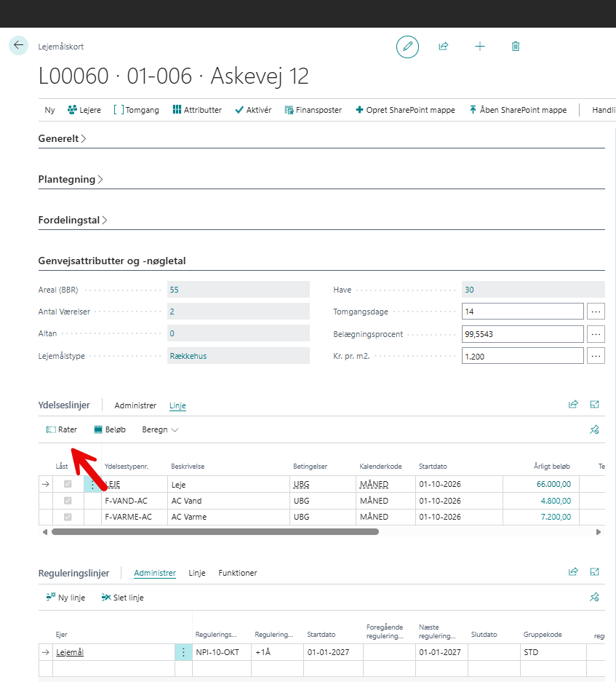Open row menu dots on Lejemål row

click(x=183, y=652)
